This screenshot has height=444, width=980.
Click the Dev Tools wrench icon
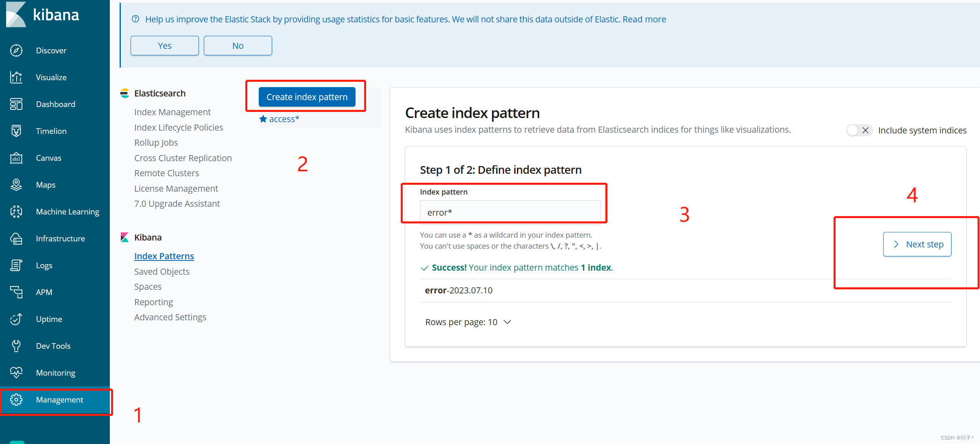click(x=16, y=346)
